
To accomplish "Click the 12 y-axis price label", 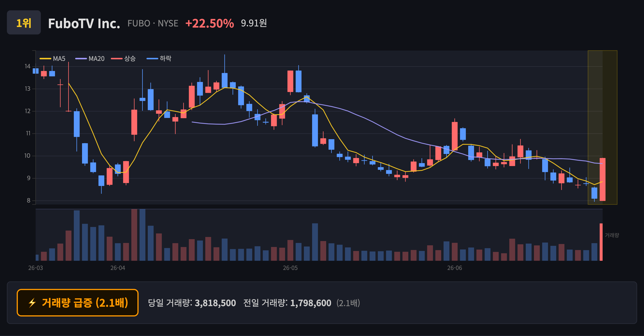I will click(27, 111).
